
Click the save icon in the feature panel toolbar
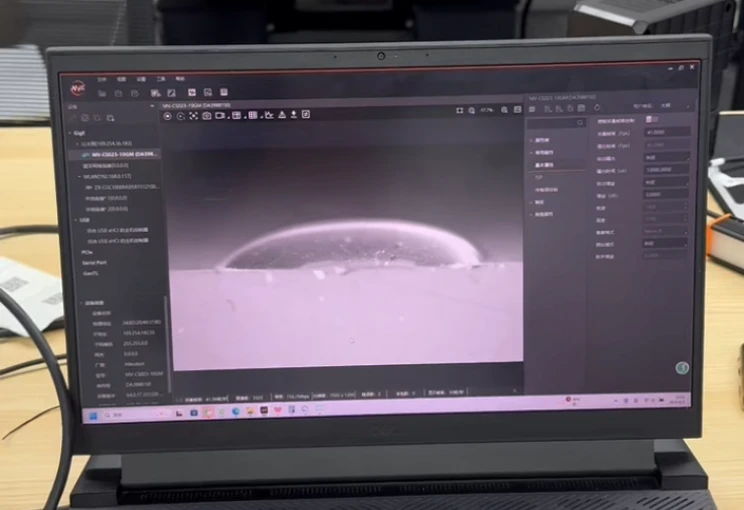581,108
